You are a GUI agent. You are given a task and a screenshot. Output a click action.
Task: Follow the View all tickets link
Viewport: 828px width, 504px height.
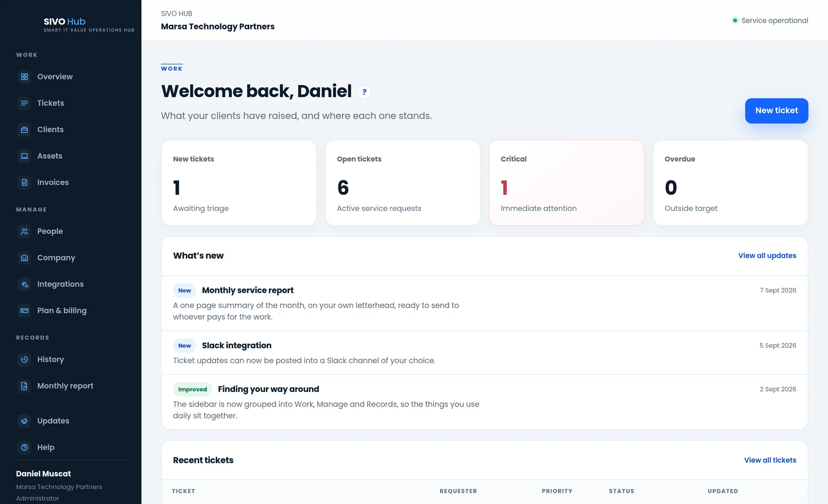point(770,460)
